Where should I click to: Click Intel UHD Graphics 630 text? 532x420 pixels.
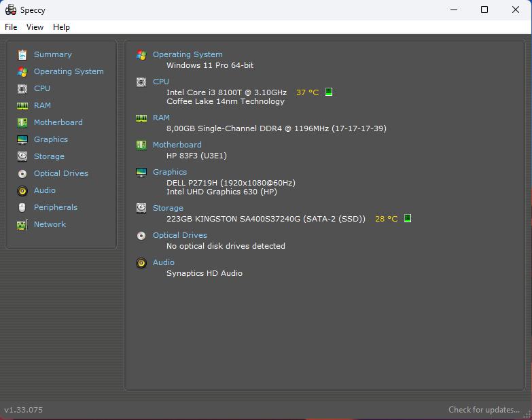[222, 192]
